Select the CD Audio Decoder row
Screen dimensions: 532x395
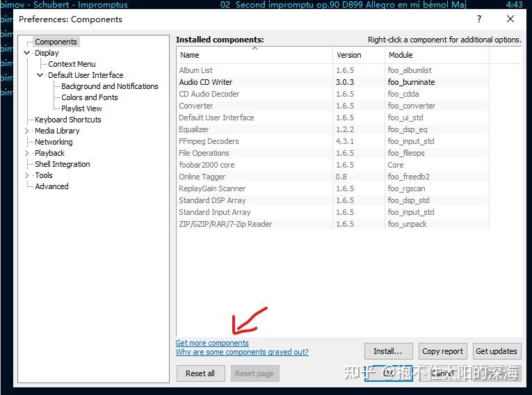(332, 94)
